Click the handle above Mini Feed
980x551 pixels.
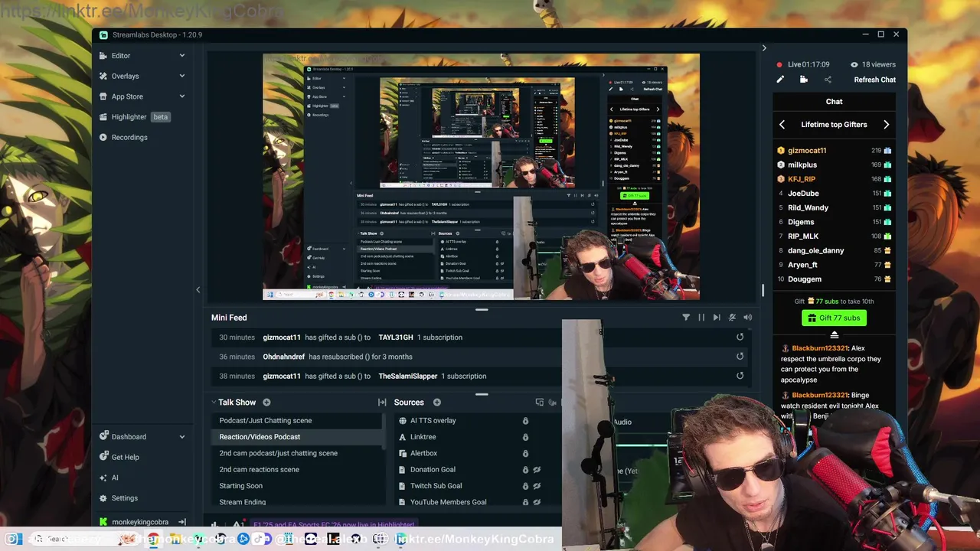point(482,310)
